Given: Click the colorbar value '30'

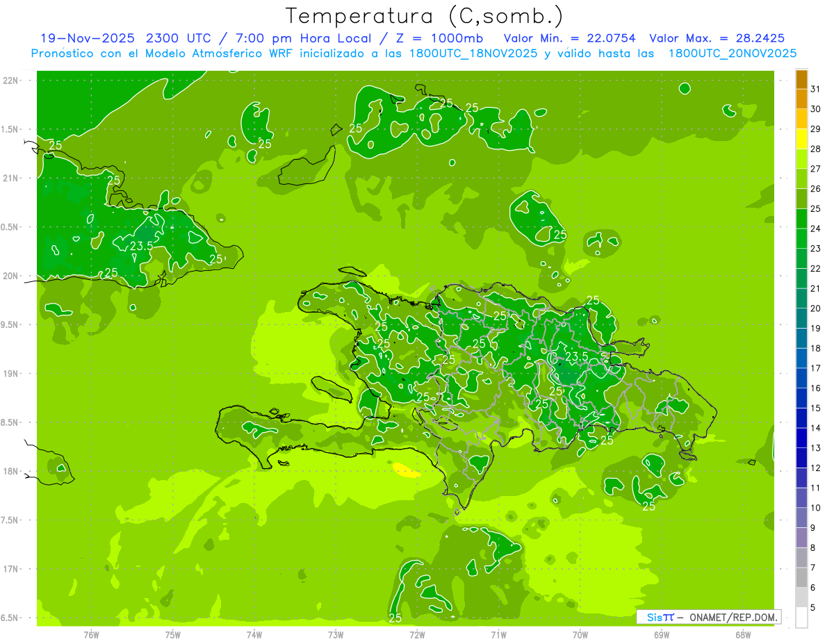Looking at the screenshot, I should (x=815, y=109).
